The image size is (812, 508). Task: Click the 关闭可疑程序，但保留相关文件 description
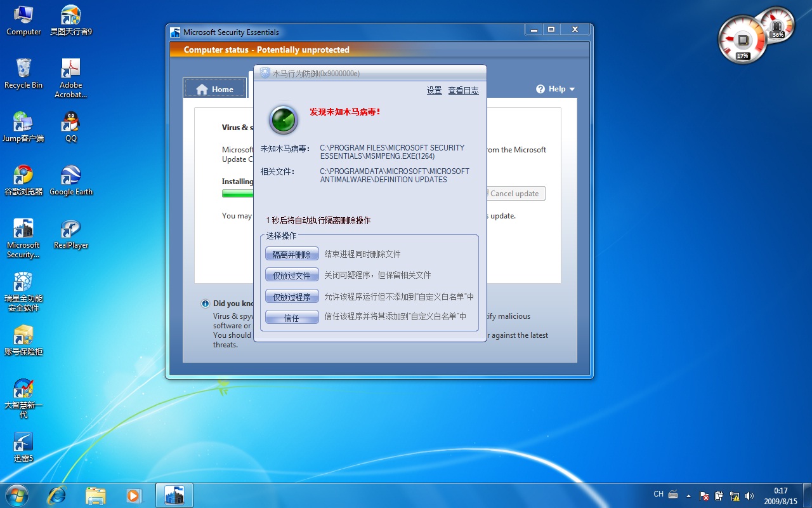coord(378,275)
